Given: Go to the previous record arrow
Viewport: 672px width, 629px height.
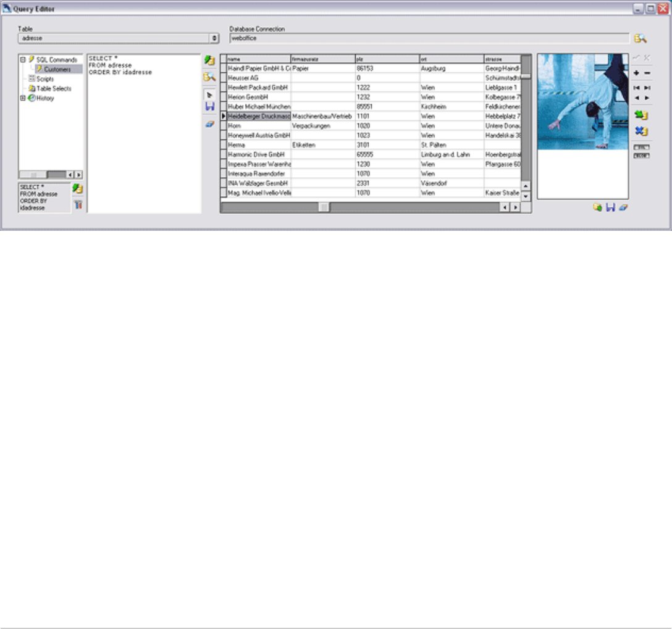Looking at the screenshot, I should pyautogui.click(x=636, y=98).
